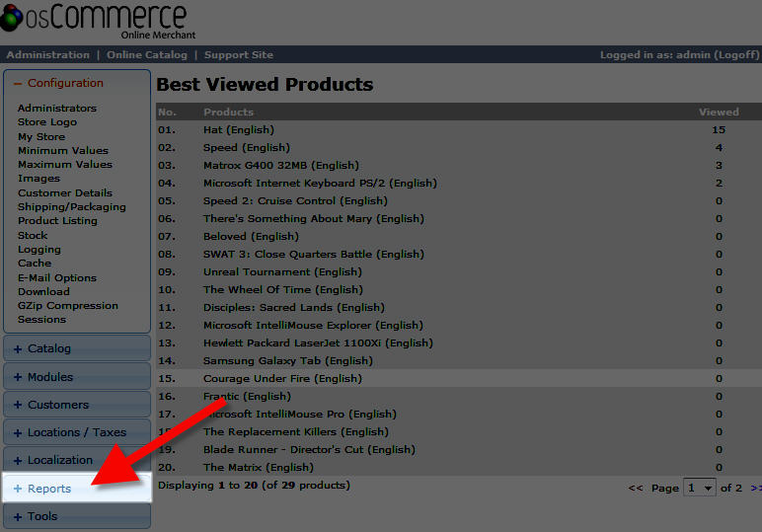Open Store Logo configuration
762x532 pixels.
(46, 122)
